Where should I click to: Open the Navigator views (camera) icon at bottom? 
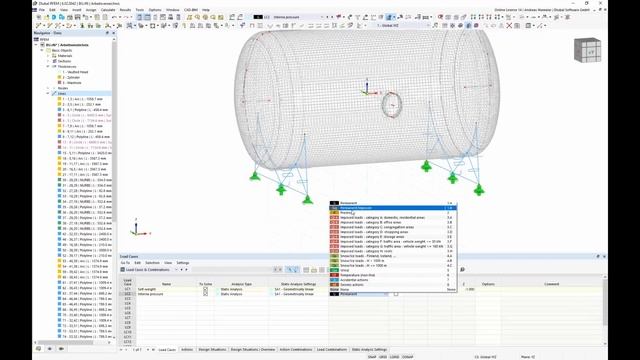61,349
